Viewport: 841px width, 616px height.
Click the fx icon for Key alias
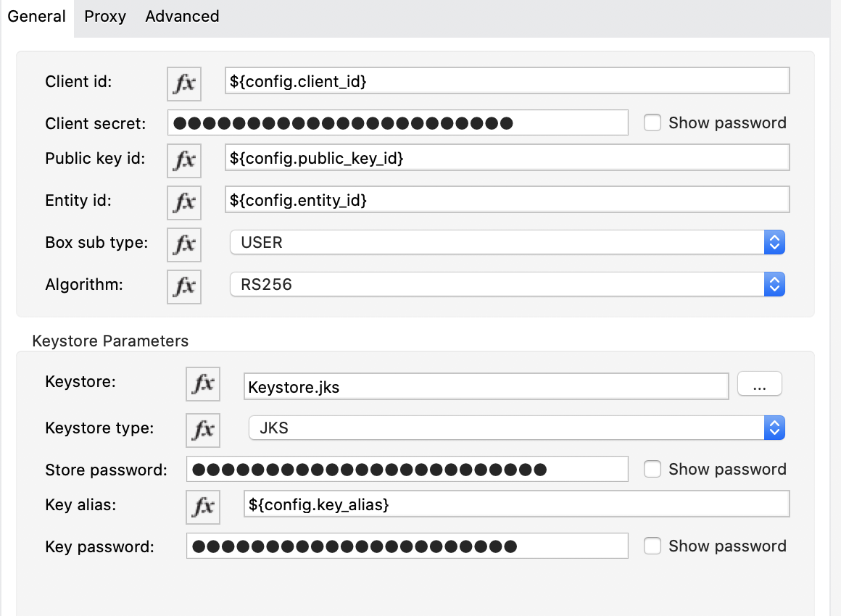(203, 506)
